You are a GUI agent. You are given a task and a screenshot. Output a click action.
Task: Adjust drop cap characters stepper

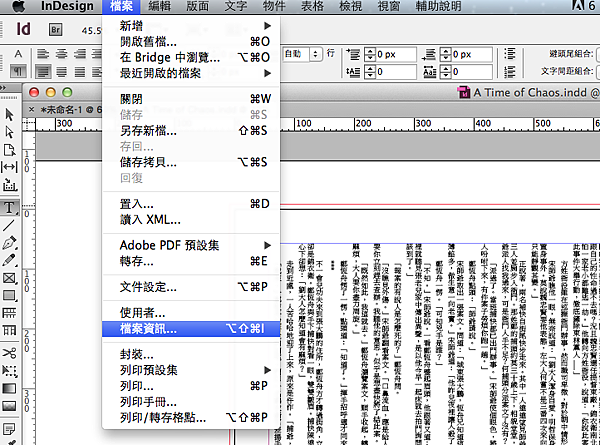tap(446, 72)
